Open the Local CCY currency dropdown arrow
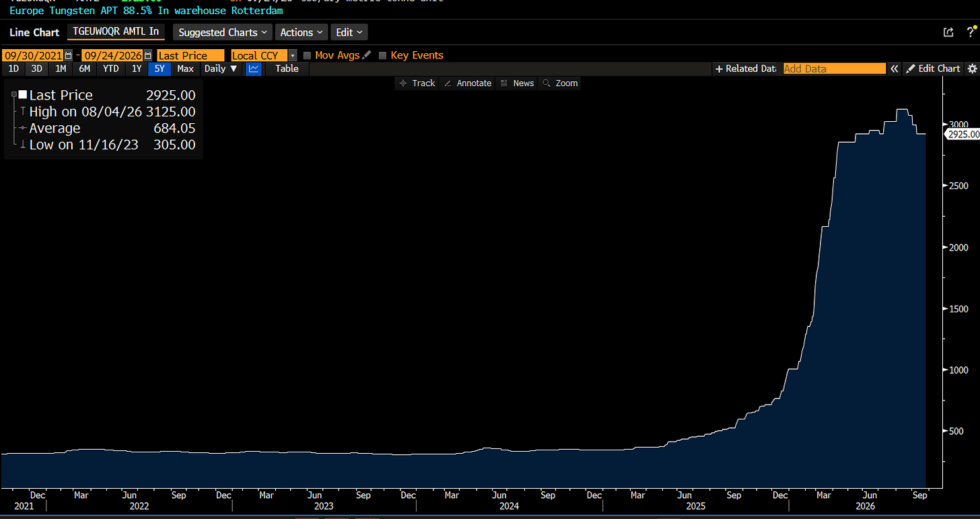Image resolution: width=980 pixels, height=519 pixels. point(292,55)
